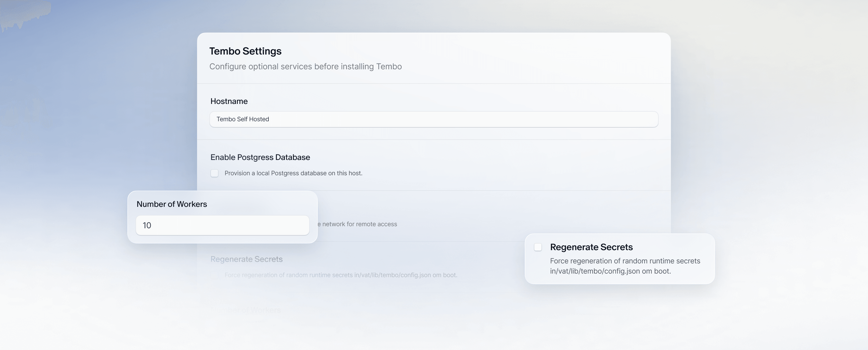Click the 'Tembo Settings' heading
The image size is (868, 350).
(245, 51)
